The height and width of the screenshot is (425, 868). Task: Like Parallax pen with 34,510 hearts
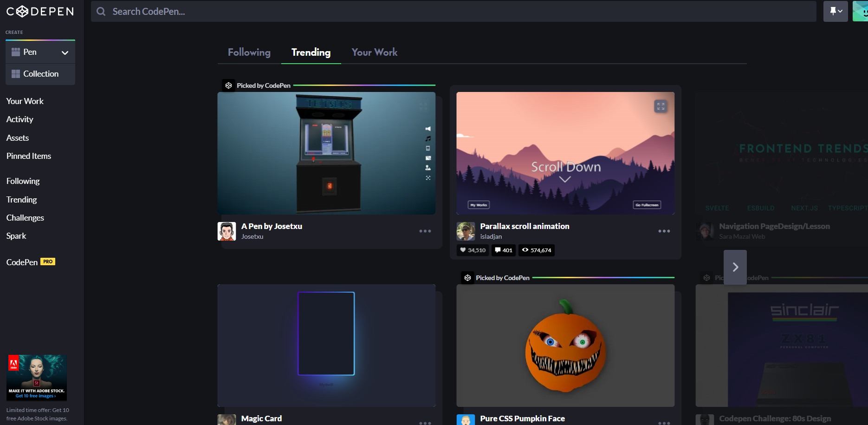tap(473, 250)
